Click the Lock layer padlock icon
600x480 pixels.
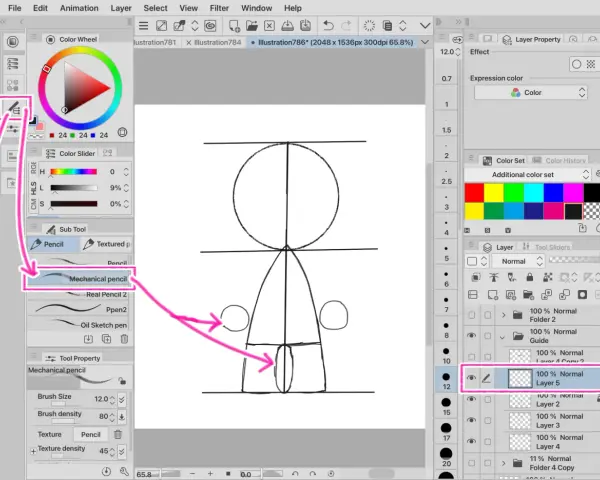coord(530,277)
